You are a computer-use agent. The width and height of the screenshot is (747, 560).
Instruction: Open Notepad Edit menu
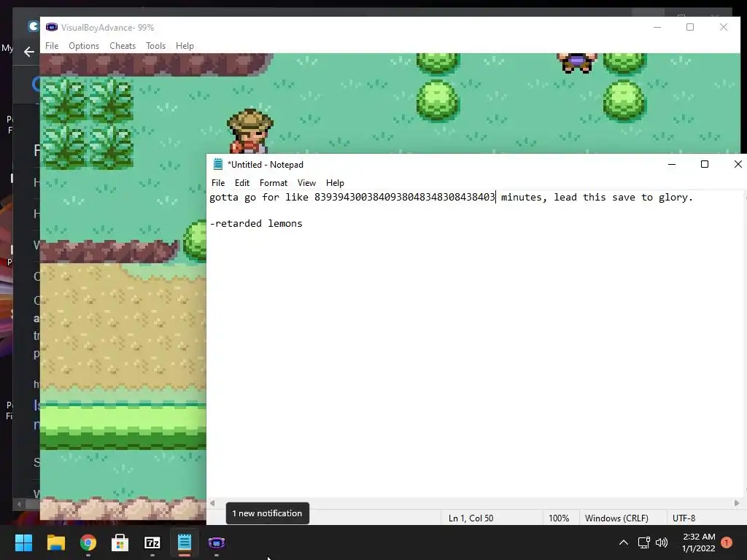click(x=242, y=183)
